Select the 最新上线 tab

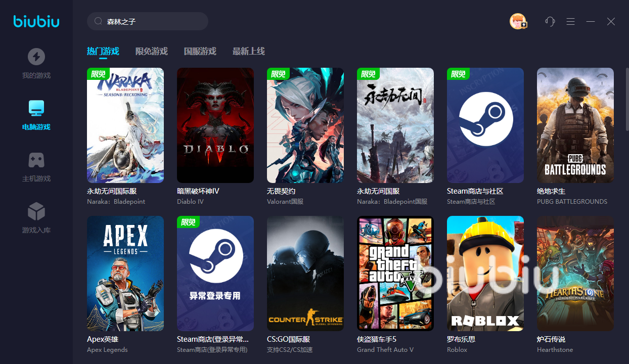pyautogui.click(x=248, y=51)
